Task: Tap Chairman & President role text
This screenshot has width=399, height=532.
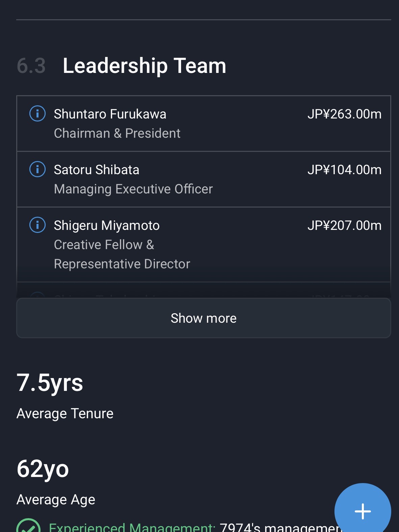Action: (x=117, y=133)
